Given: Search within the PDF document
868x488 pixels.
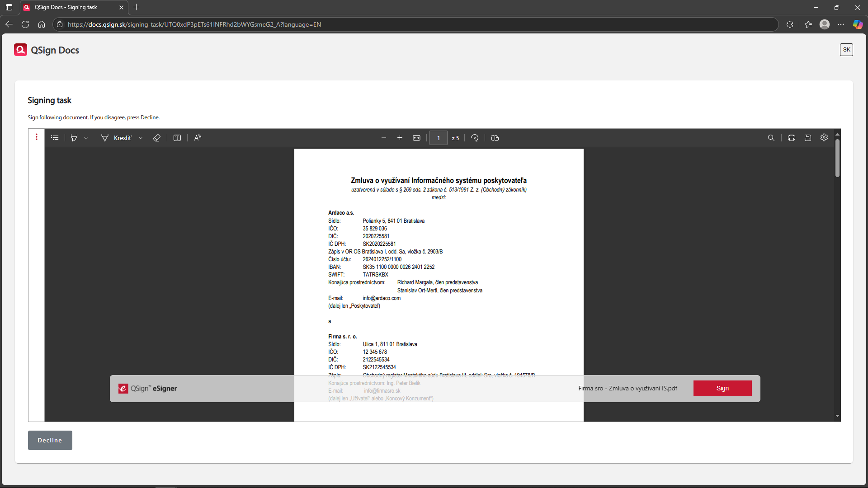Looking at the screenshot, I should pyautogui.click(x=771, y=138).
